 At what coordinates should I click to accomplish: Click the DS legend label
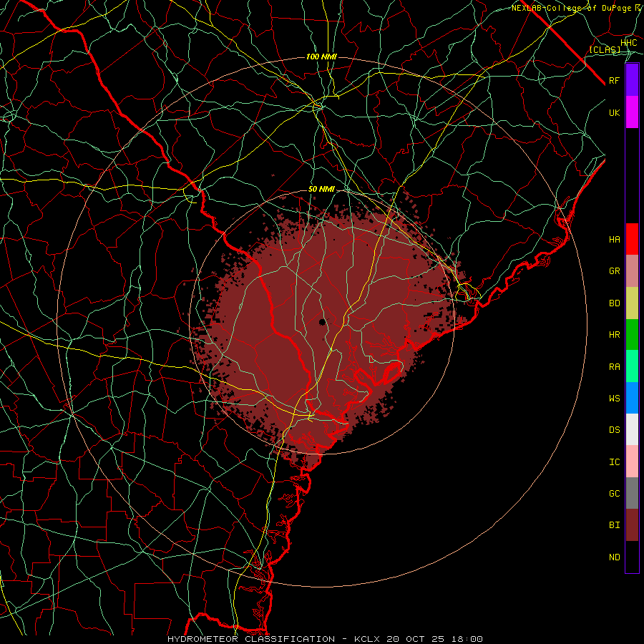(615, 430)
